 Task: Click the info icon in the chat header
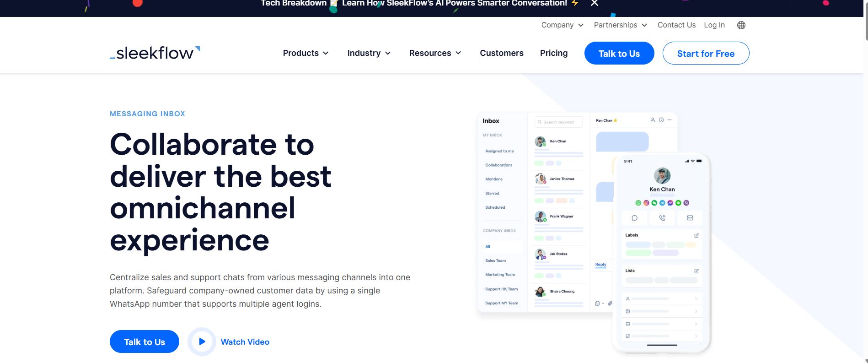[661, 120]
